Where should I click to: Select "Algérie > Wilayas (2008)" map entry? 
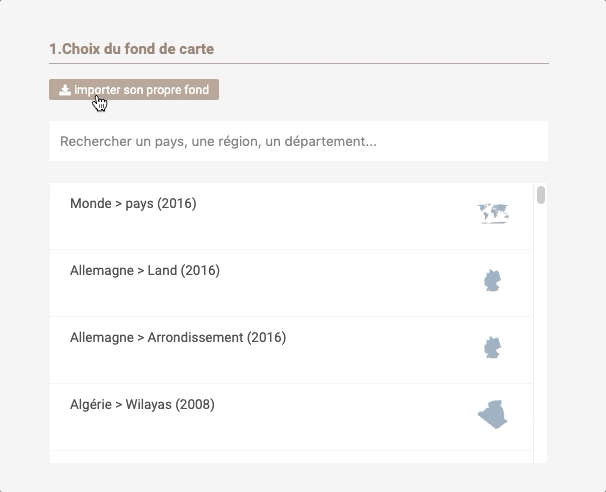point(142,405)
